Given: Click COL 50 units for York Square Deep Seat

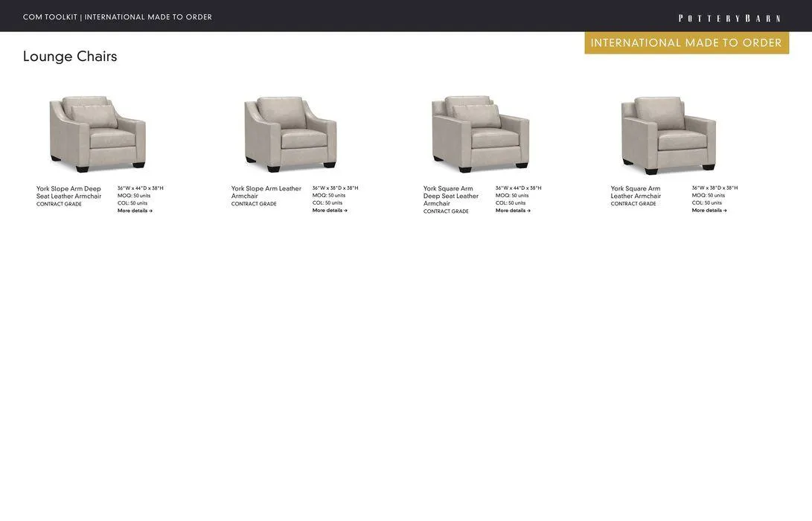Looking at the screenshot, I should (x=511, y=203).
